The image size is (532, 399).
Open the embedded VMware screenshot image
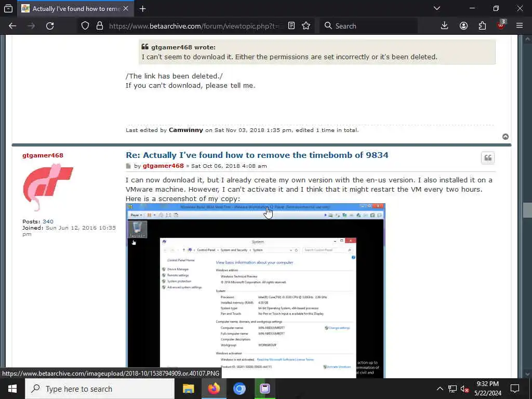point(256,290)
